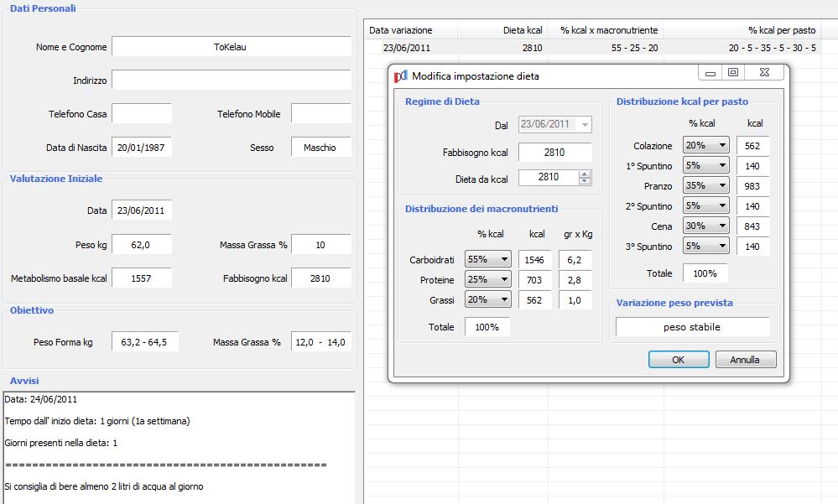Click the 'Si consiglia di bere' notice line

tap(104, 486)
